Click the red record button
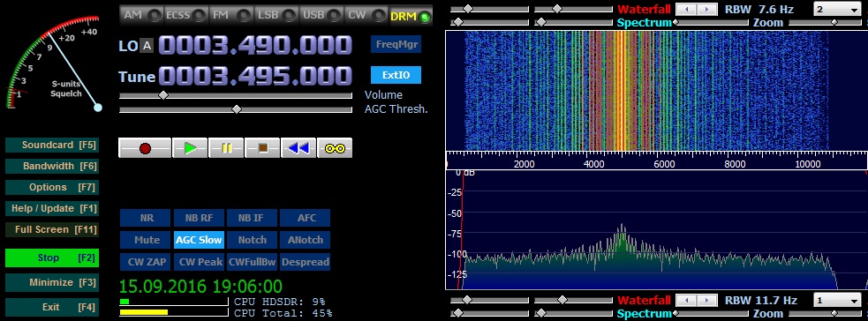Screen dimensions: 868x321 145,148
